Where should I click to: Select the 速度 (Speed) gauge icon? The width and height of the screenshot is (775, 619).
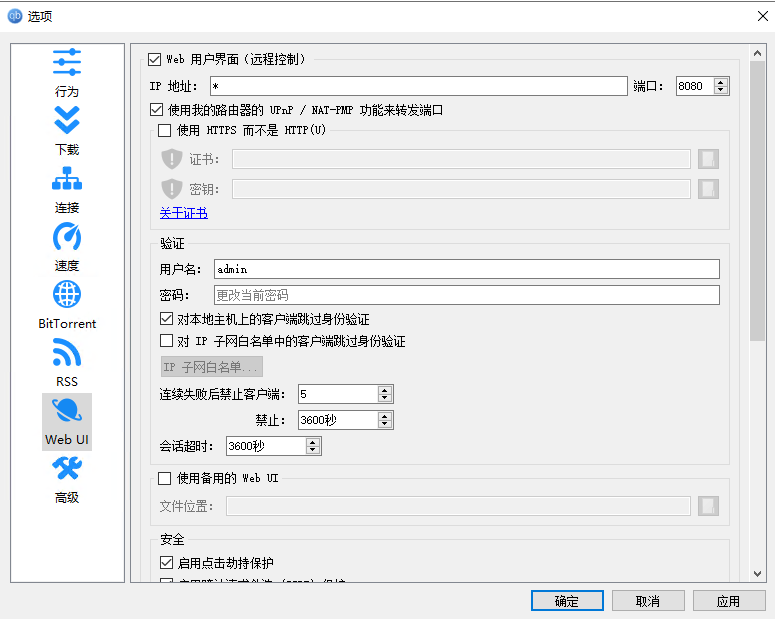click(66, 237)
